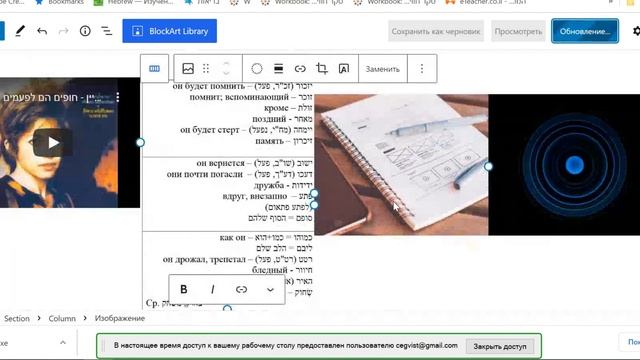Image resolution: width=640 pixels, height=360 pixels.
Task: Expand more formatting options chevron
Action: [x=270, y=290]
